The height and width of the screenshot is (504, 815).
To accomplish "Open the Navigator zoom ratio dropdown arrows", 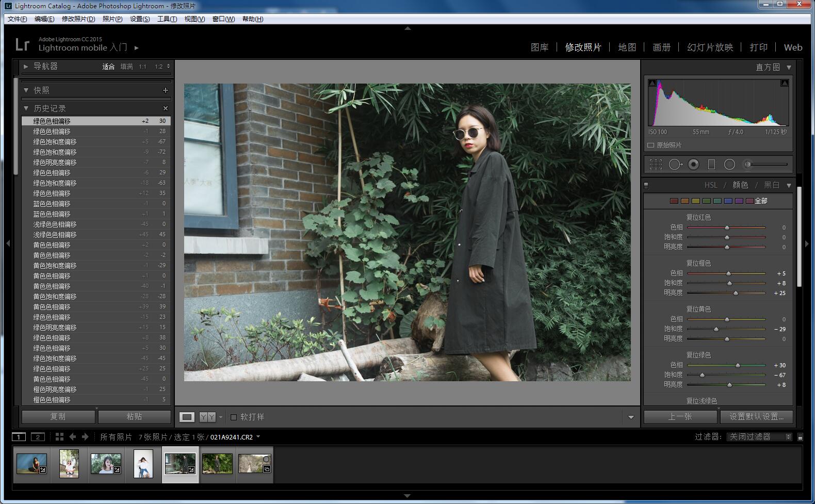I will point(168,67).
